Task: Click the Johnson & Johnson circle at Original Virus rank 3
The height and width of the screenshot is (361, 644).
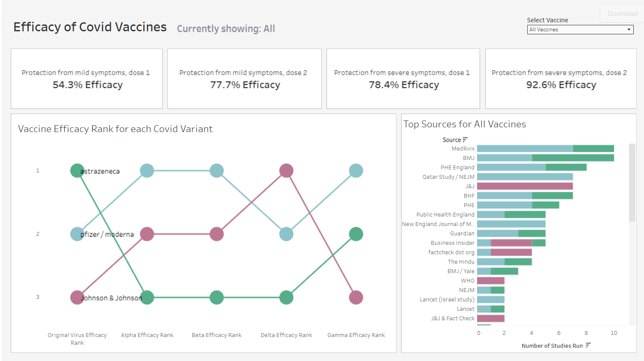Action: point(77,297)
